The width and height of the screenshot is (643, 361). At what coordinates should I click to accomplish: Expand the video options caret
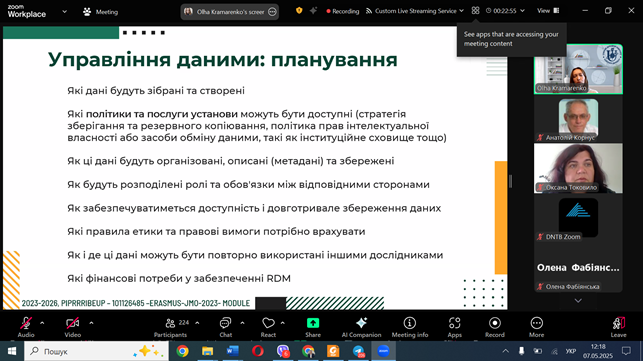91,323
